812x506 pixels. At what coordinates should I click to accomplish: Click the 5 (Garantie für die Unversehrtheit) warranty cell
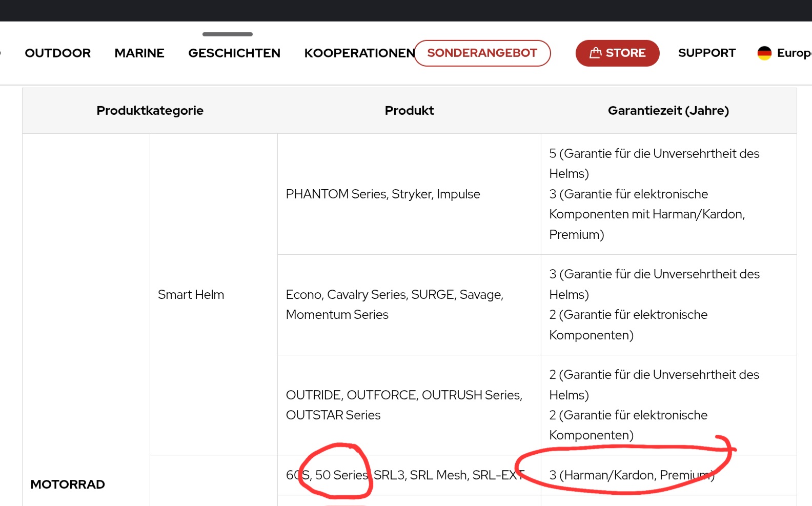pos(668,194)
